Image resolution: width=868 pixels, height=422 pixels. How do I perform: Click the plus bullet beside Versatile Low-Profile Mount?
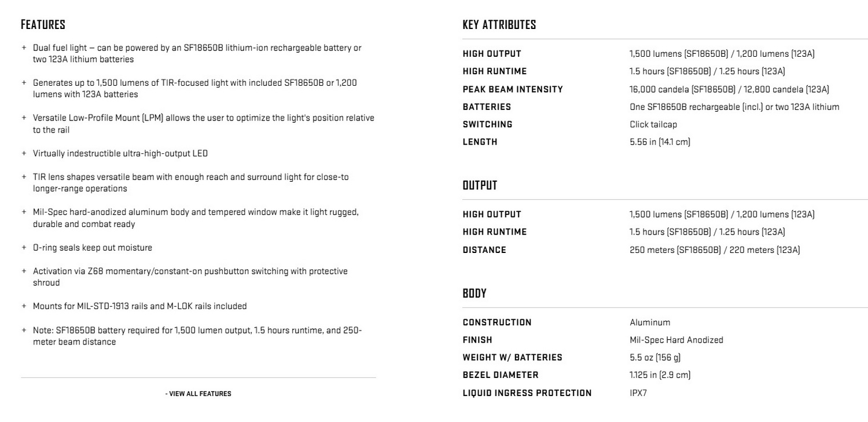24,118
